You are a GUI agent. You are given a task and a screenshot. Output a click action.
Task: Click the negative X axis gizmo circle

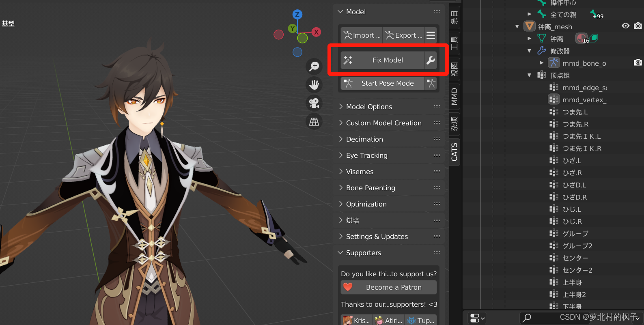click(x=278, y=34)
